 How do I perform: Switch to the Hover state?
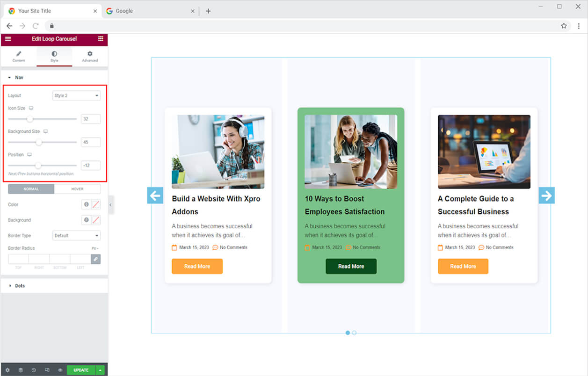(77, 189)
